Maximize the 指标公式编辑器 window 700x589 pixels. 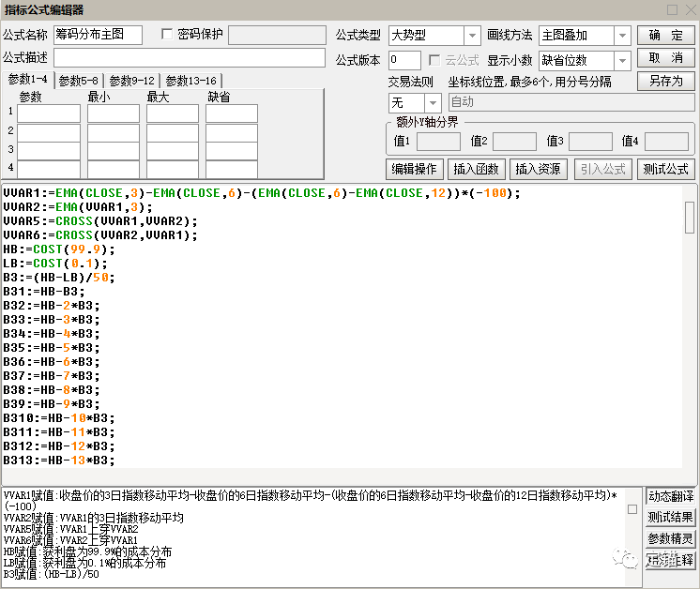click(673, 9)
